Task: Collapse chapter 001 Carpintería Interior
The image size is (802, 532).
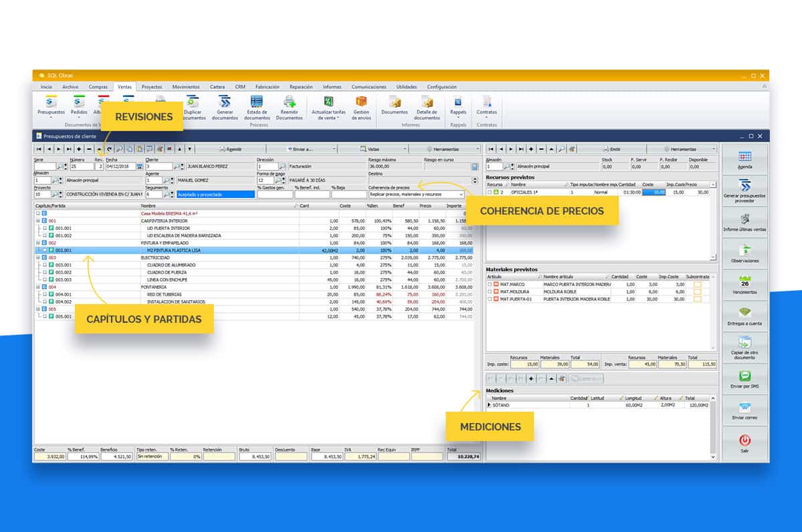Action: pyautogui.click(x=37, y=221)
